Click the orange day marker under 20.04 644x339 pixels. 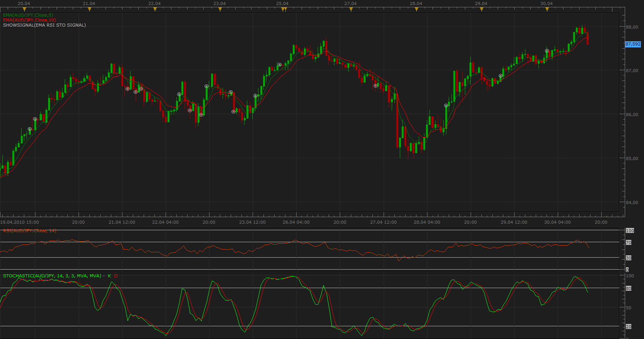(x=24, y=9)
